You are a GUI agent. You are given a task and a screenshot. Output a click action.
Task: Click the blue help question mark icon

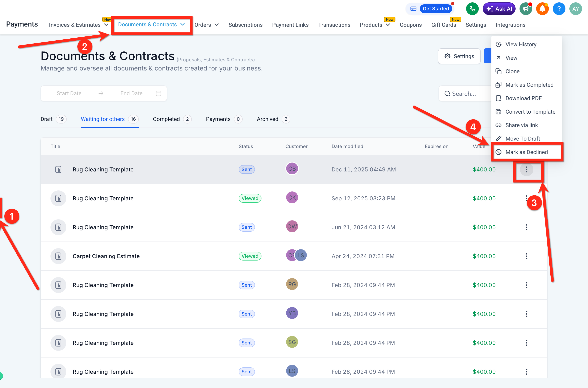coord(559,9)
